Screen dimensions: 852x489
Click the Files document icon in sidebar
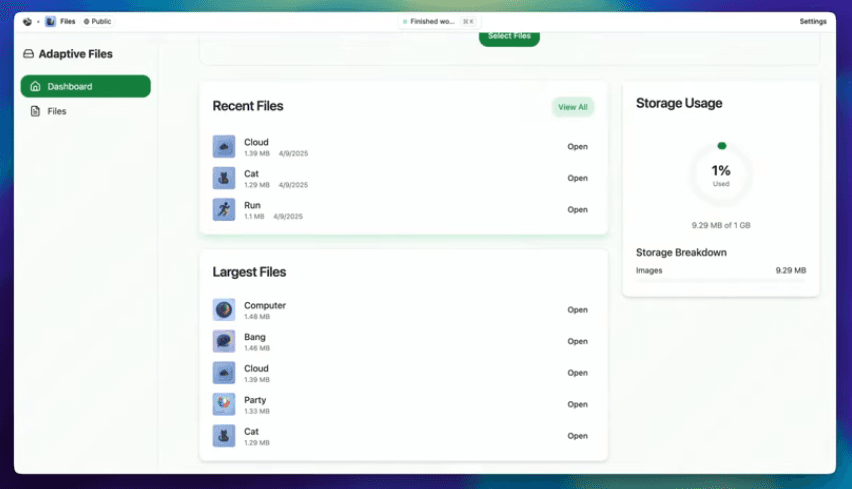click(x=35, y=111)
